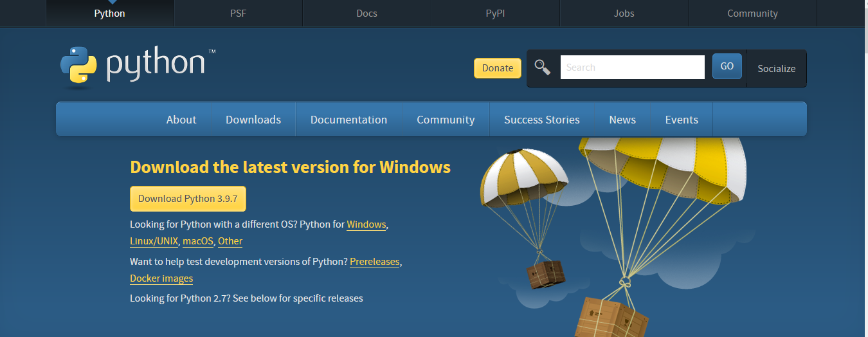Follow the macOS download link
868x337 pixels.
[x=198, y=241]
